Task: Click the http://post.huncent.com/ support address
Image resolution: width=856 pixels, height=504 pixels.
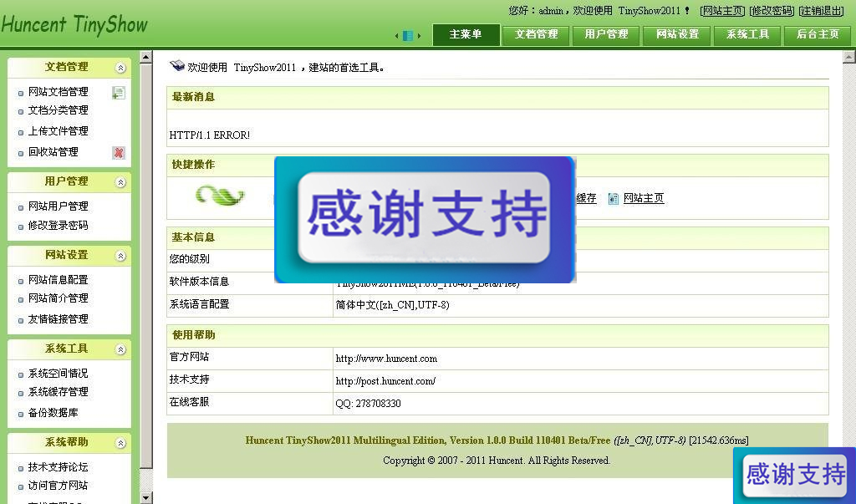Action: [385, 381]
